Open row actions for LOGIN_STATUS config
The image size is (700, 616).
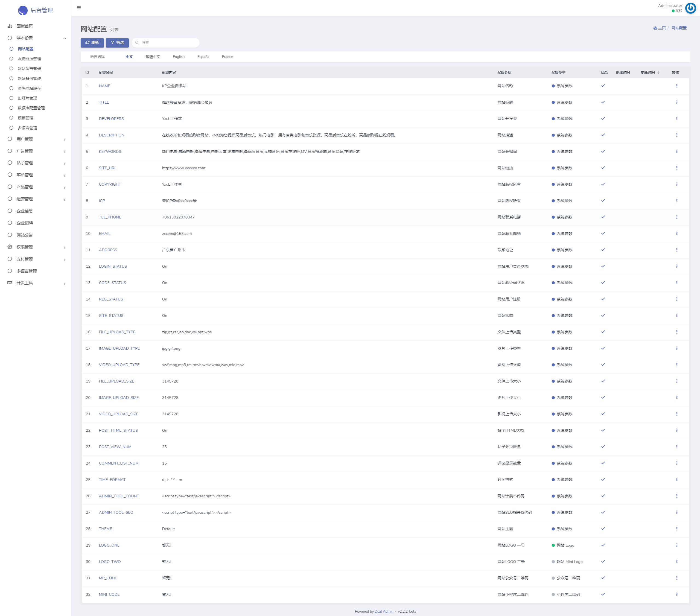[x=677, y=266]
